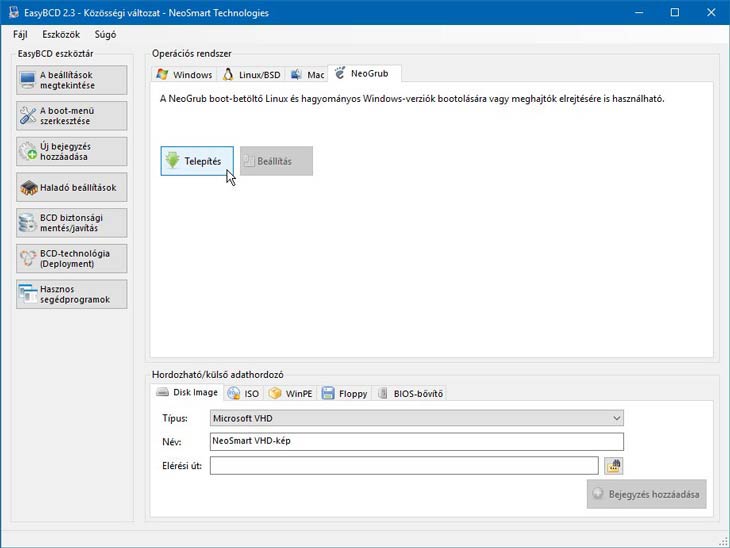Click the Név text field
Image resolution: width=730 pixels, height=548 pixels.
click(x=416, y=441)
